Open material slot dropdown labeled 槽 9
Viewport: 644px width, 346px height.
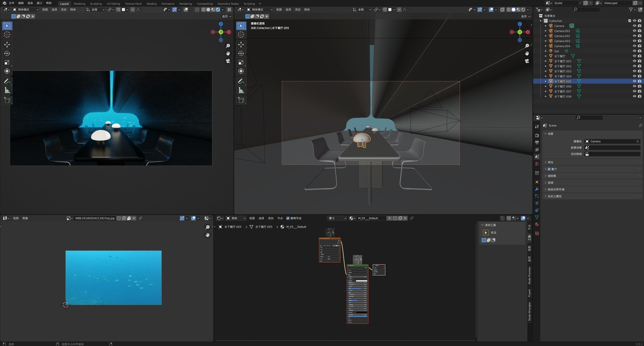pyautogui.click(x=337, y=218)
